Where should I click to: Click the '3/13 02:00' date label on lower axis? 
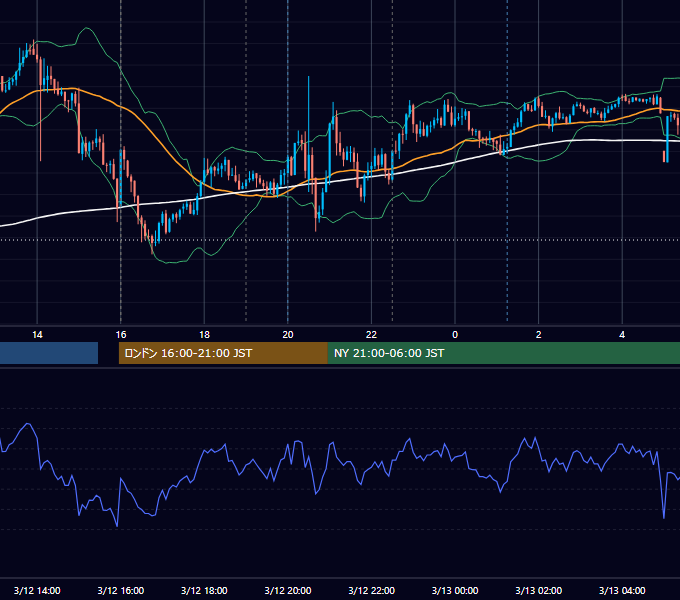[539, 590]
